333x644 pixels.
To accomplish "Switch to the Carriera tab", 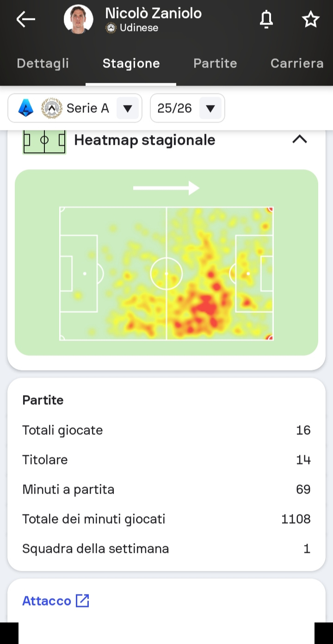I will 296,63.
